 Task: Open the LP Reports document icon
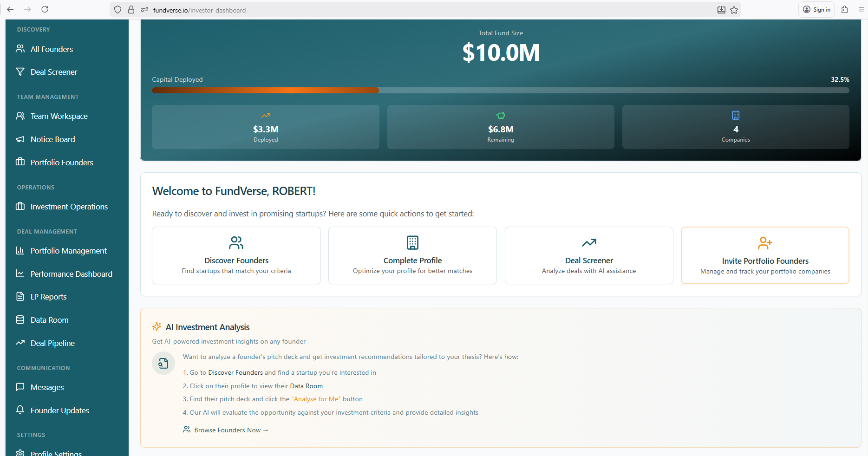point(20,296)
